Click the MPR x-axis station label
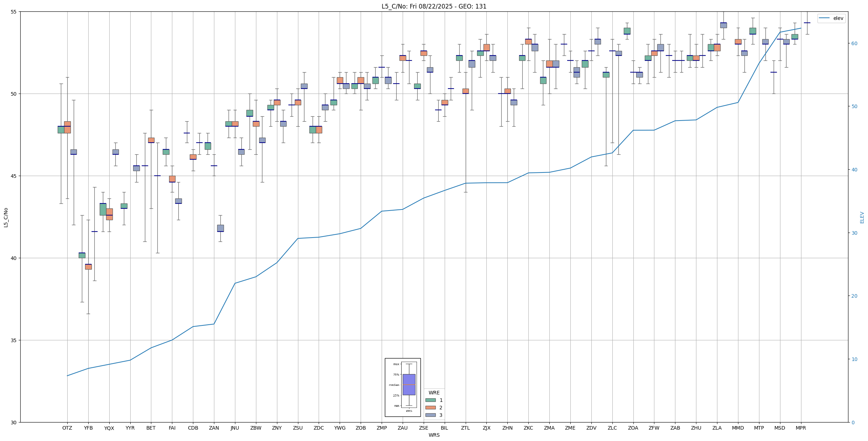 pyautogui.click(x=801, y=428)
